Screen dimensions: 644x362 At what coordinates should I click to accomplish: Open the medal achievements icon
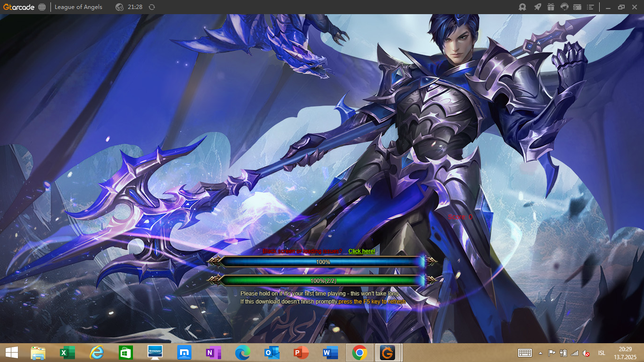tap(522, 7)
